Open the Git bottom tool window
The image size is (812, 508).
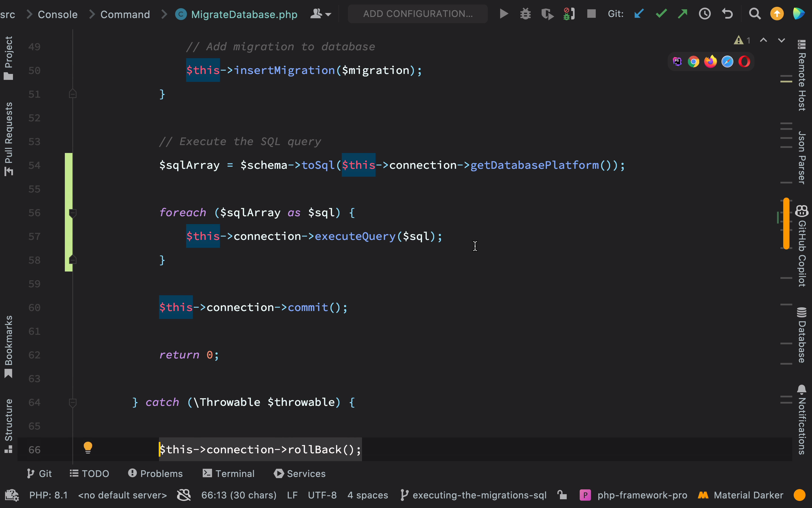pyautogui.click(x=39, y=473)
